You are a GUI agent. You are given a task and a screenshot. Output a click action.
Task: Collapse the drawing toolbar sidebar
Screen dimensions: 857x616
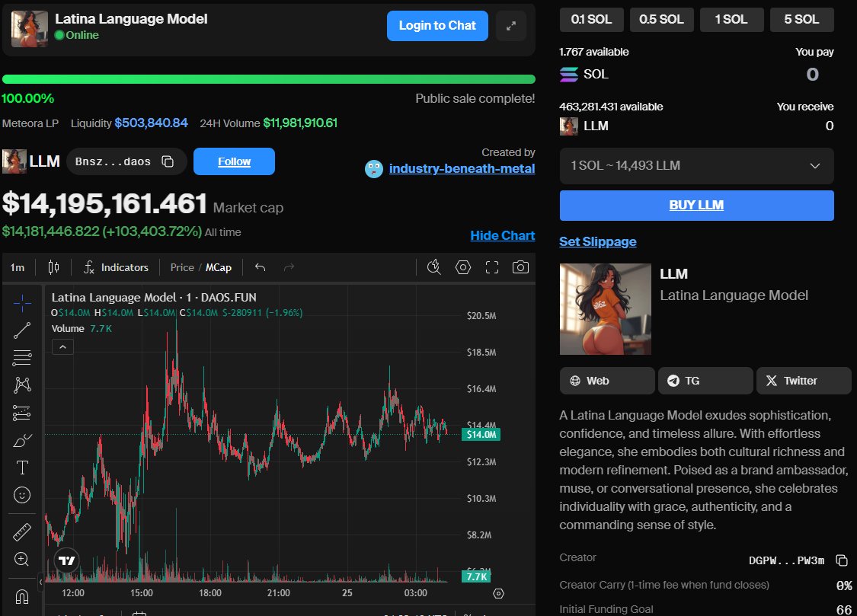click(x=40, y=582)
